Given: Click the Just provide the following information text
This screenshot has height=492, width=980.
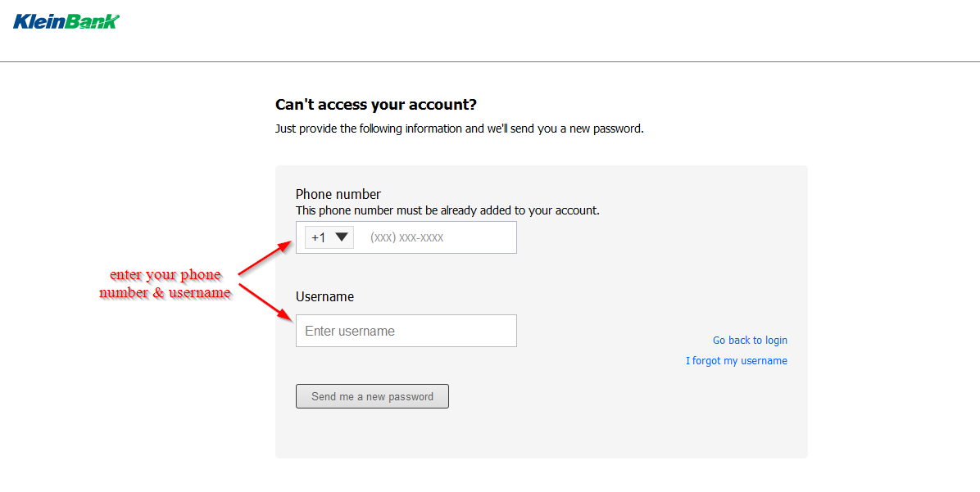Looking at the screenshot, I should (x=460, y=129).
